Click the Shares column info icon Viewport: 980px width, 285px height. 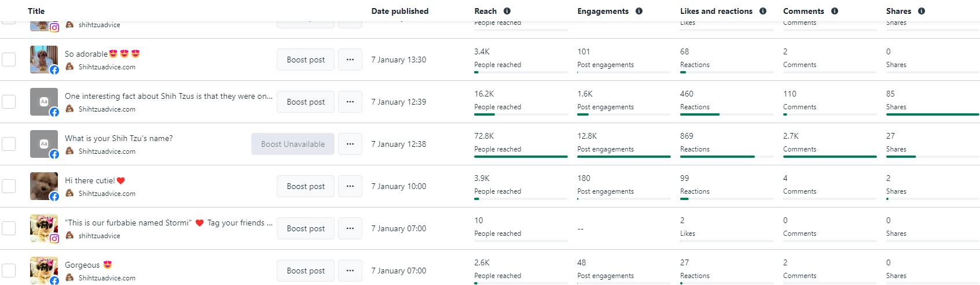(922, 11)
